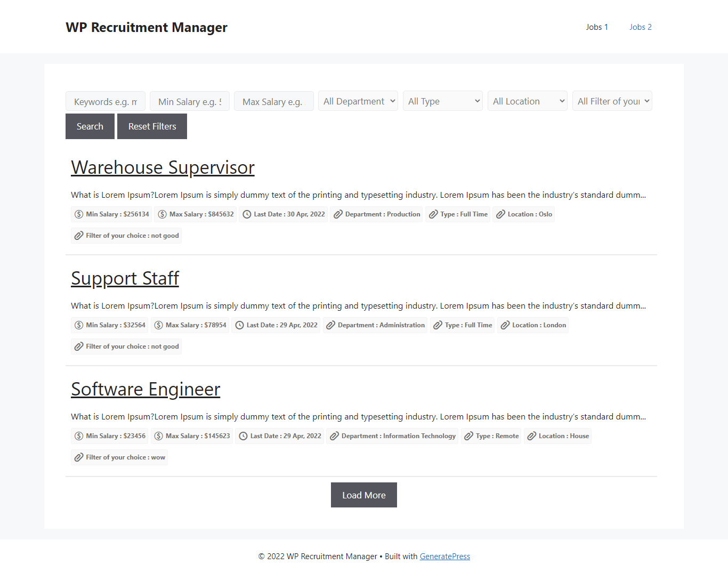Go to Jobs 1 menu item

coord(597,27)
